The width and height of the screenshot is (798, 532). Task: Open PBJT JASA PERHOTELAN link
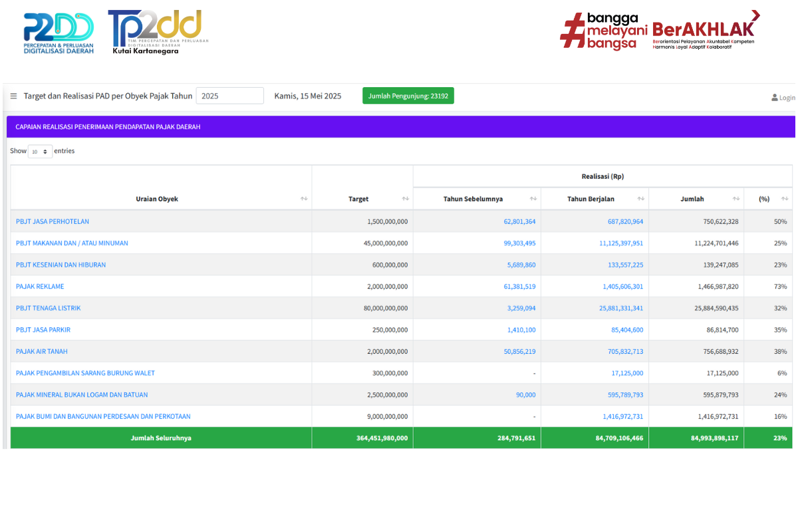click(x=53, y=221)
